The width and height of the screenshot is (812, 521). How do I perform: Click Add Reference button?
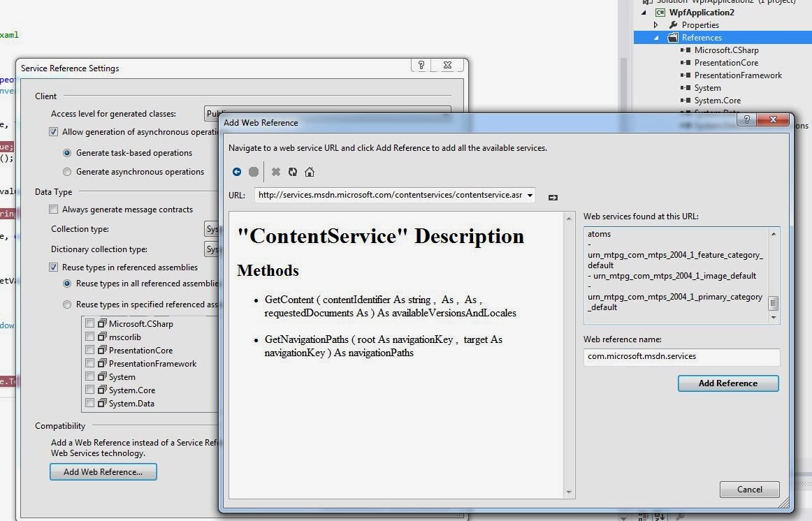[728, 383]
